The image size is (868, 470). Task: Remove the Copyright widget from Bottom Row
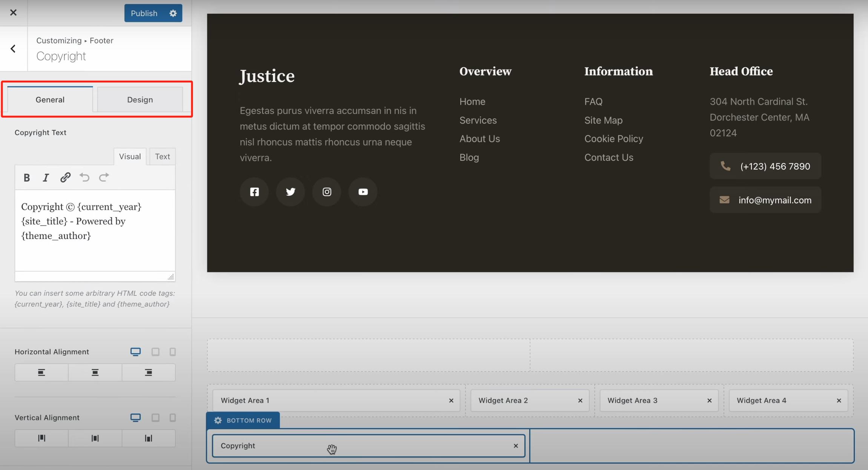pyautogui.click(x=515, y=446)
